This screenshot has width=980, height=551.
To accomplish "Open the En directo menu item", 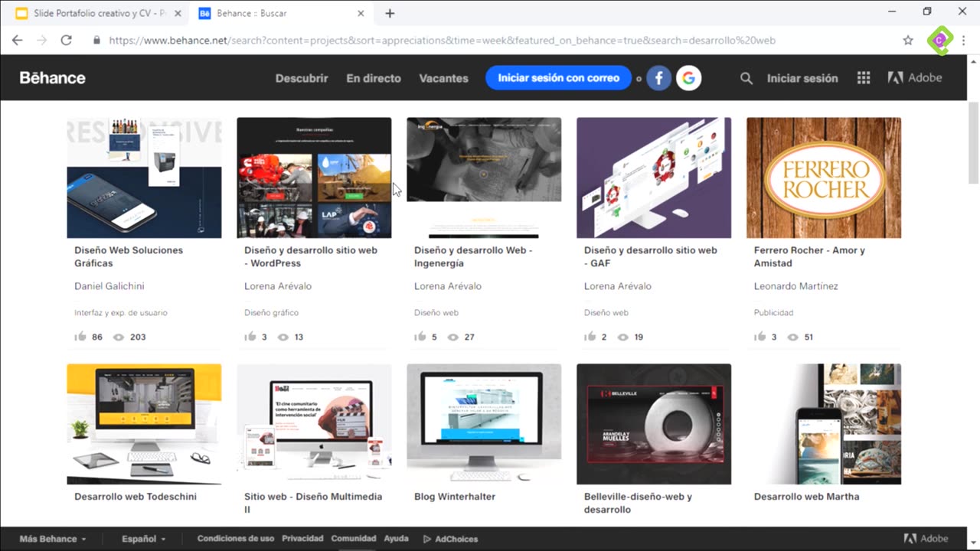I will click(374, 78).
